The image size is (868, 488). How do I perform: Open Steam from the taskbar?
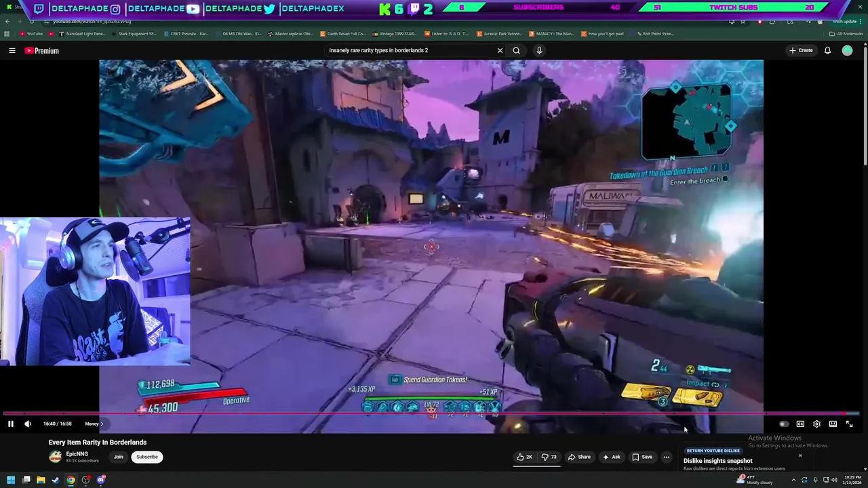[x=56, y=480]
